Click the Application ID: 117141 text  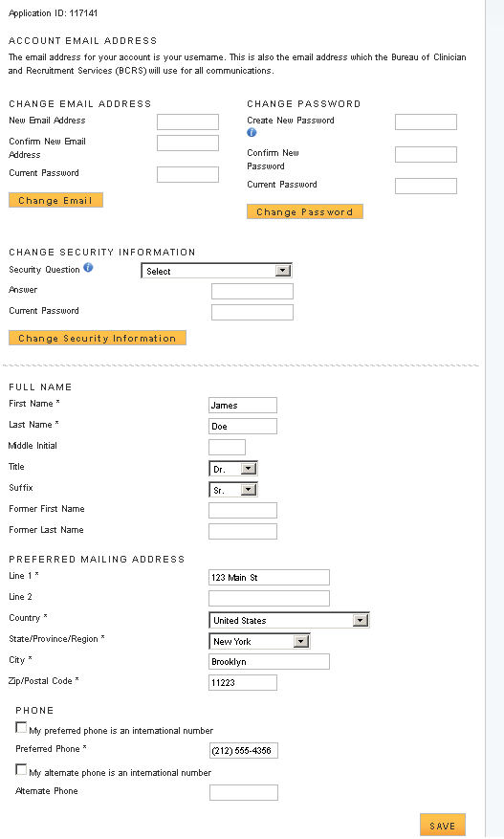53,12
